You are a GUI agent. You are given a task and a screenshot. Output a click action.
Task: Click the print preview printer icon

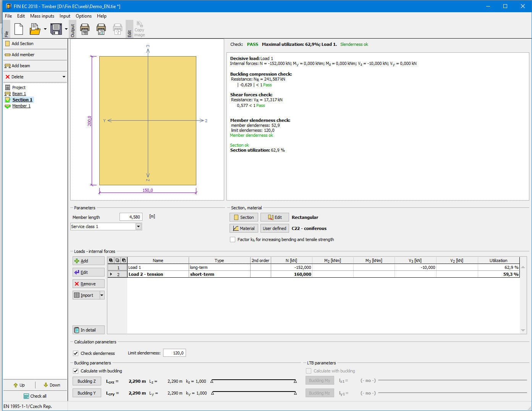pos(101,29)
